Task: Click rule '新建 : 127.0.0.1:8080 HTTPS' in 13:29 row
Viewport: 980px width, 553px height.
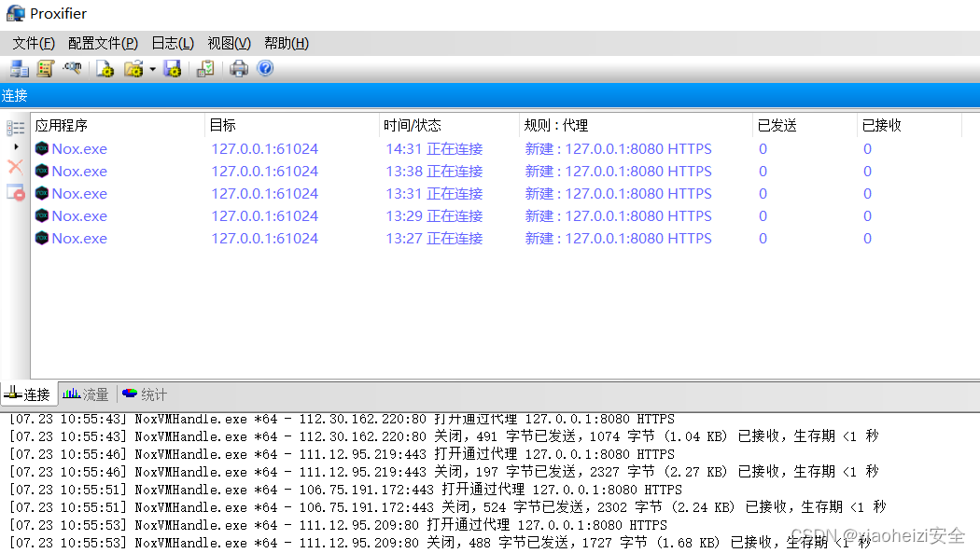Action: 618,216
